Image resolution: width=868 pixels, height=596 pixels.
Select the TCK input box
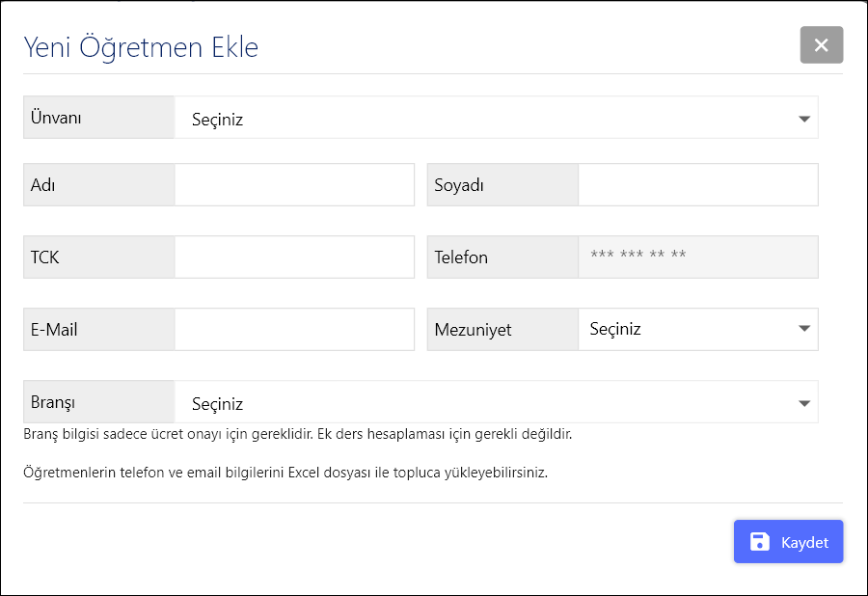click(x=294, y=257)
